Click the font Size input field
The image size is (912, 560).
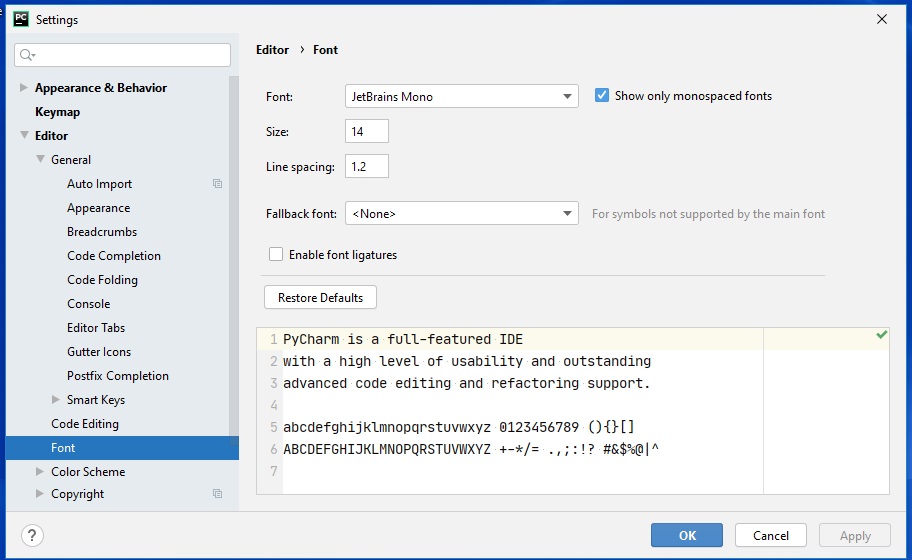[366, 132]
